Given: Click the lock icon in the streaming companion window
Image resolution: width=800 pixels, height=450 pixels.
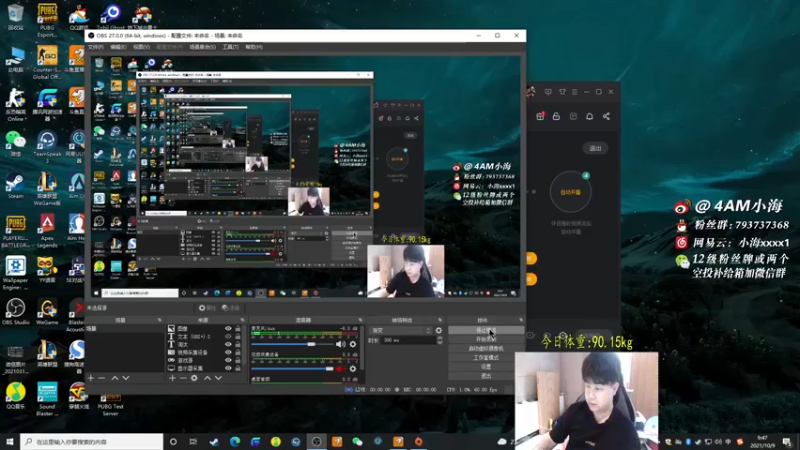Looking at the screenshot, I should point(556,116).
